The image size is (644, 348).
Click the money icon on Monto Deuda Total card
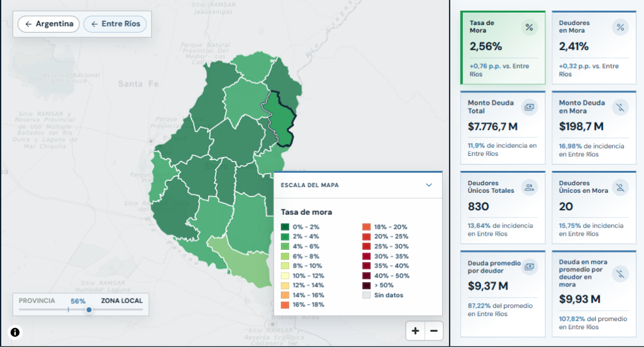tap(530, 107)
